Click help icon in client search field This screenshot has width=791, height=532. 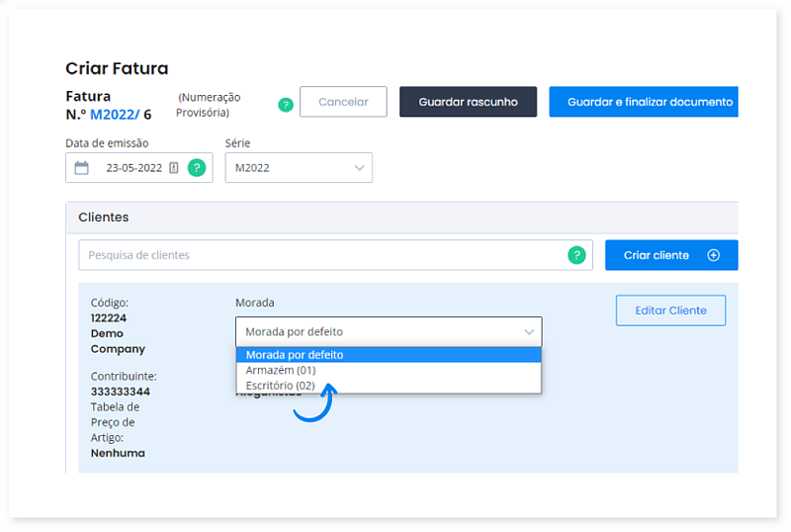click(x=576, y=255)
